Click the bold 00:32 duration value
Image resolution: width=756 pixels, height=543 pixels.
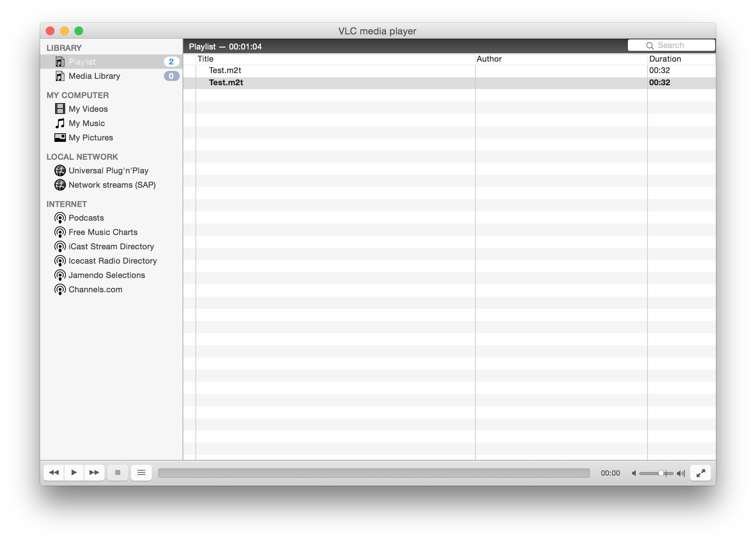click(x=659, y=83)
